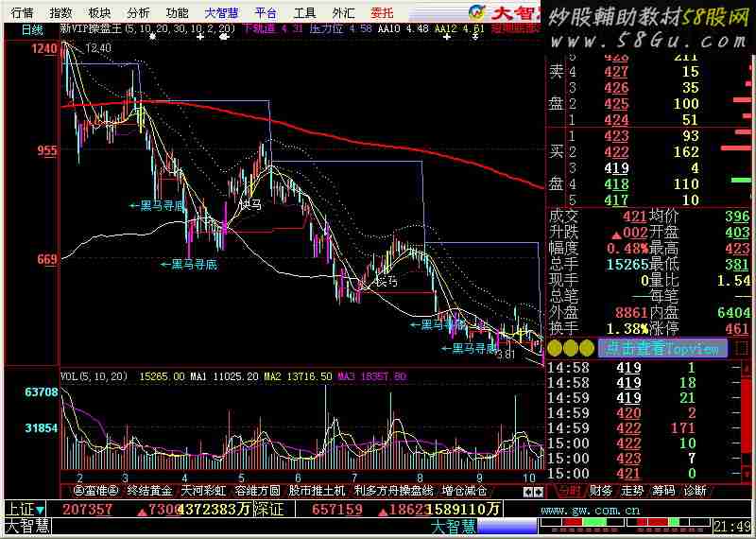Image resolution: width=756 pixels, height=539 pixels.
Task: Click the 3.81 low price label
Action: [x=507, y=355]
